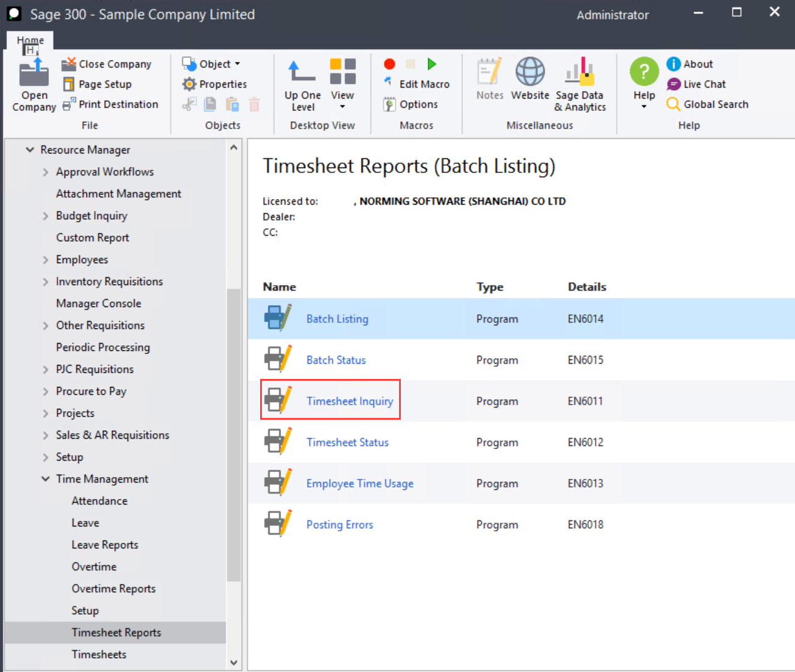Click the greyed Delete trash icon
795x672 pixels.
[254, 104]
